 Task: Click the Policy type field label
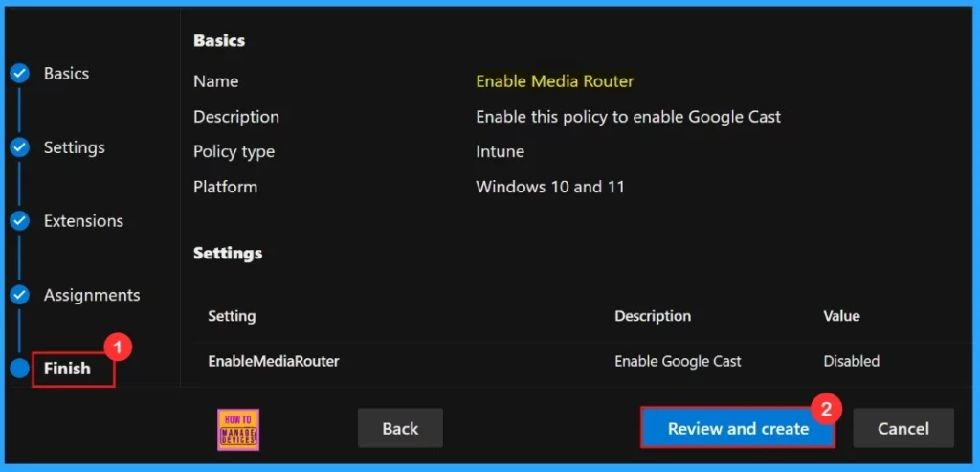234,152
